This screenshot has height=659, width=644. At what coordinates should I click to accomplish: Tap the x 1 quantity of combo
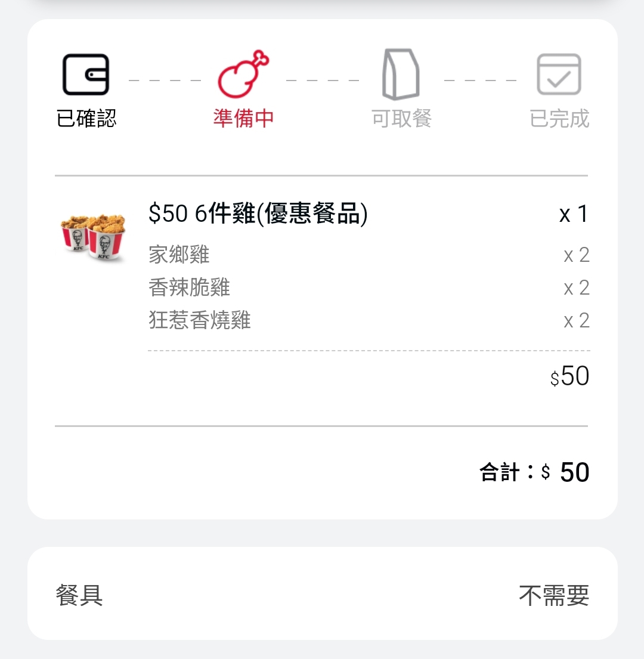point(574,214)
